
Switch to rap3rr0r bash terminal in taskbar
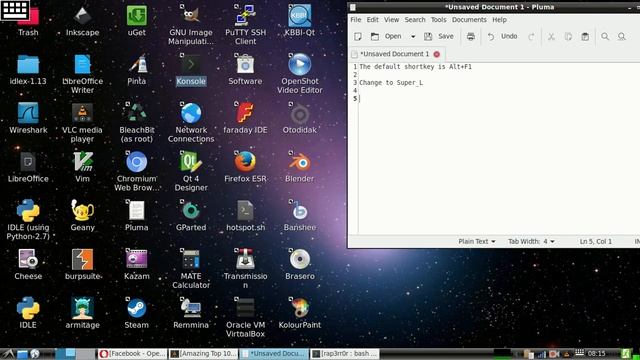click(x=345, y=353)
